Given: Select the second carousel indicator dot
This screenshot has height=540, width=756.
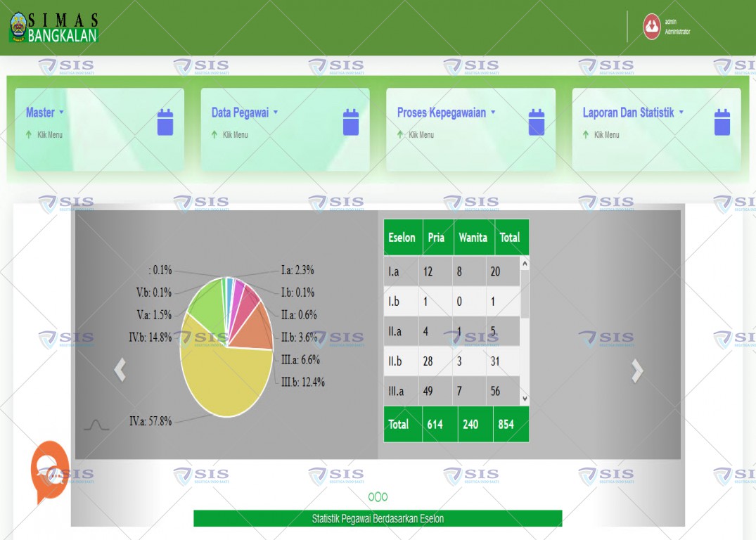Looking at the screenshot, I should tap(378, 496).
